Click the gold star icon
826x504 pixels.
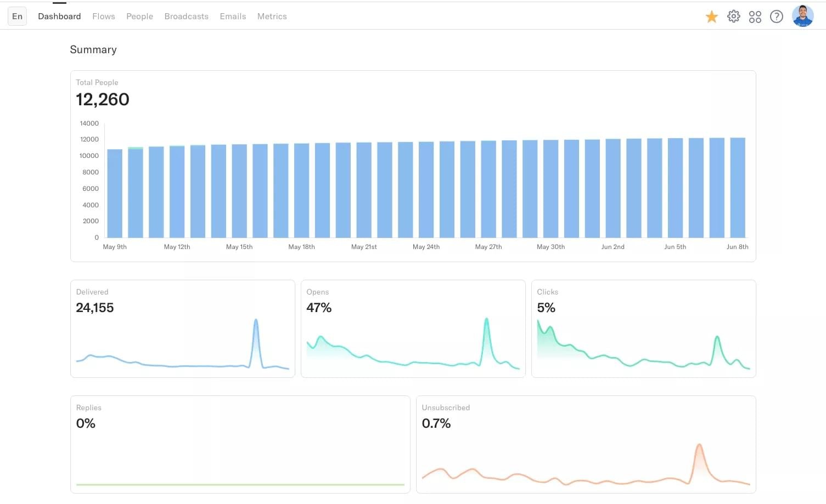(711, 16)
